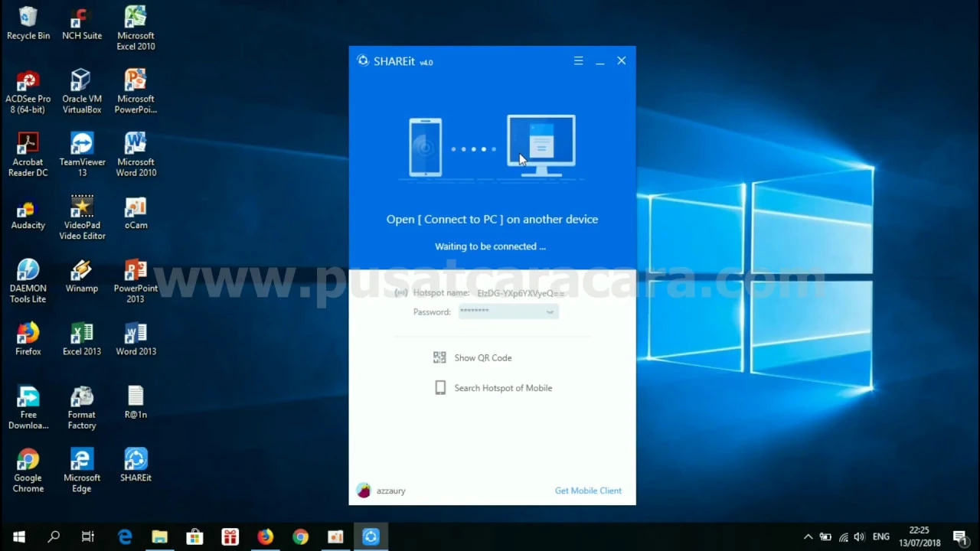980x551 pixels.
Task: Open the battery status tray icon
Action: click(x=825, y=537)
